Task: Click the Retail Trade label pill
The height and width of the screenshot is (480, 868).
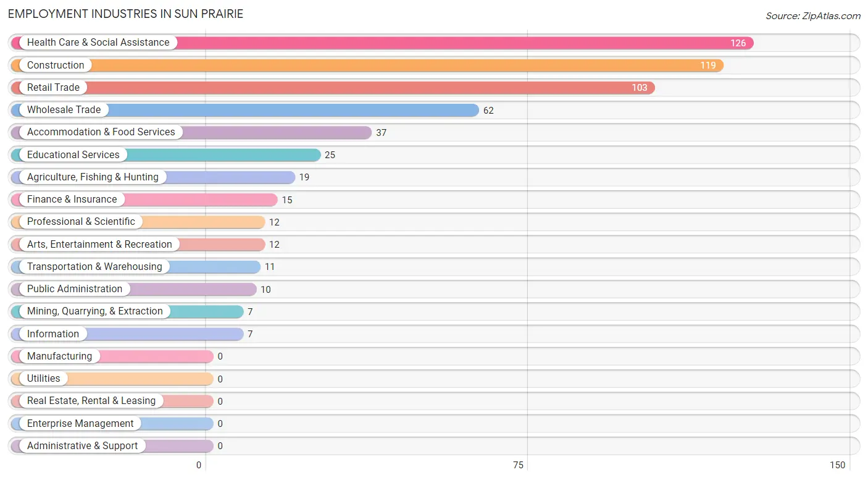Action: point(53,88)
